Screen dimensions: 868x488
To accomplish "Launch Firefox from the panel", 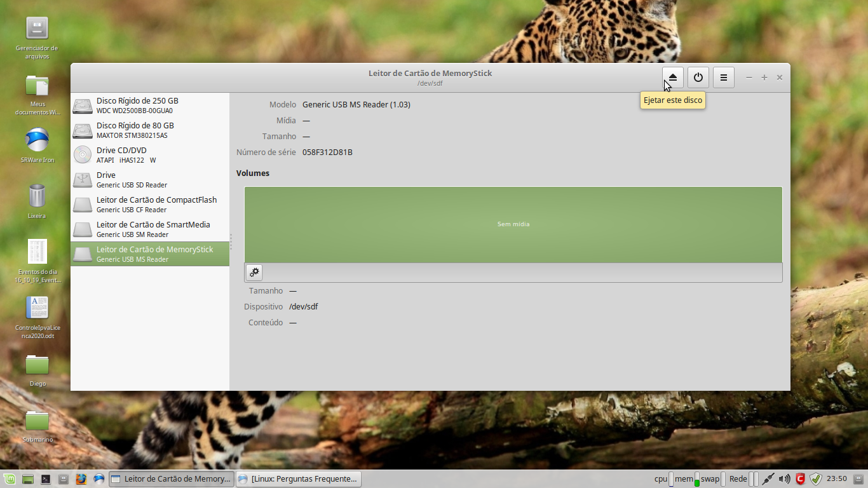I will [81, 479].
